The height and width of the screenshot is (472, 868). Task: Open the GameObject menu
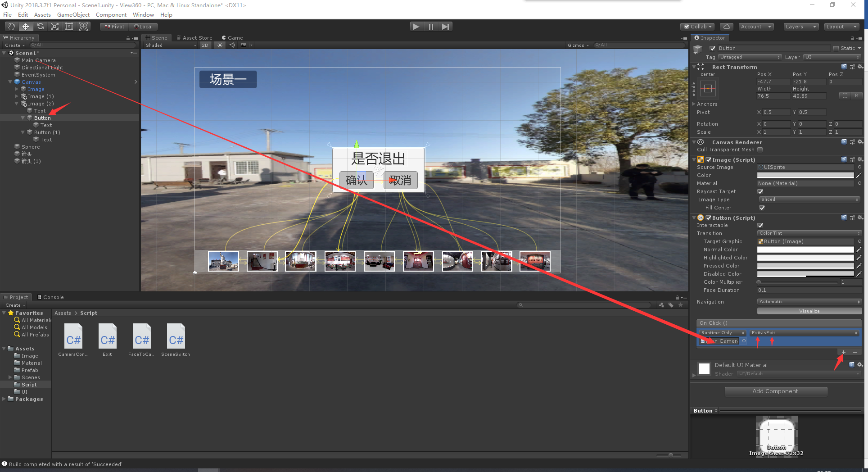(x=73, y=14)
